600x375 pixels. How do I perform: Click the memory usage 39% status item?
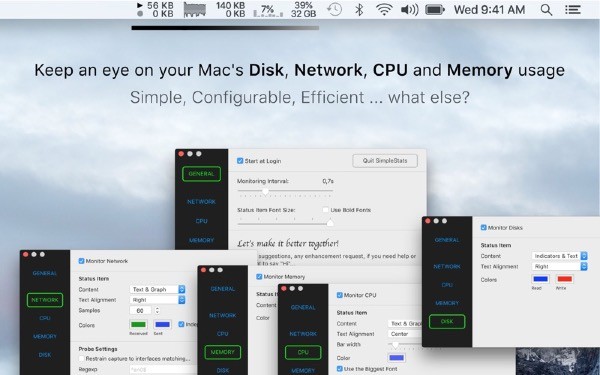point(303,10)
